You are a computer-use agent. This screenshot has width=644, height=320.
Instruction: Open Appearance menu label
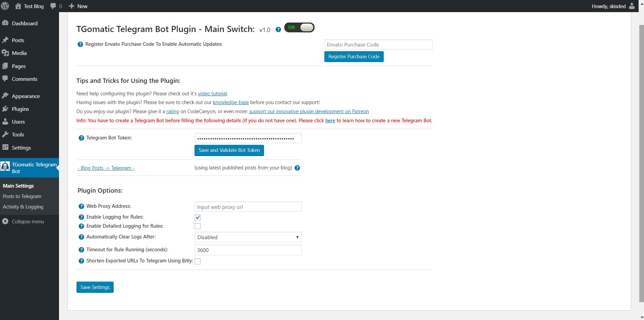(26, 96)
